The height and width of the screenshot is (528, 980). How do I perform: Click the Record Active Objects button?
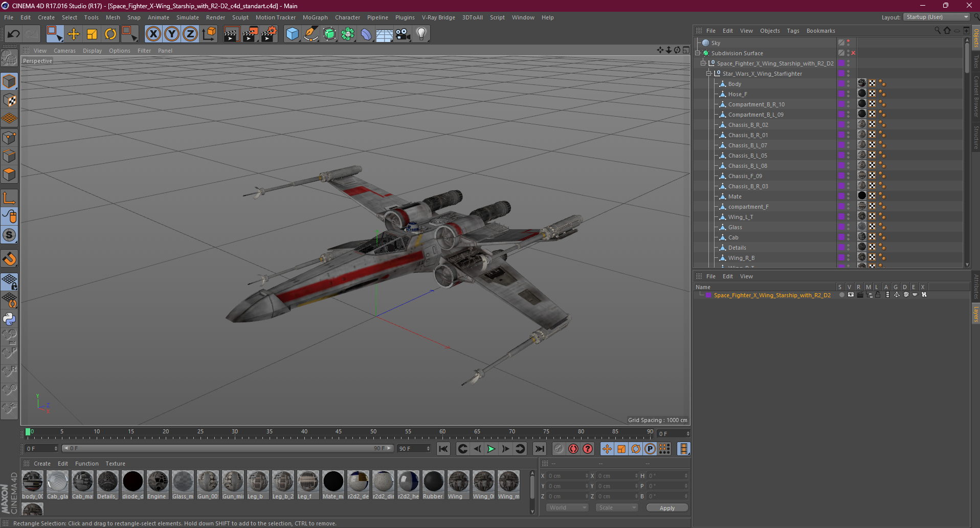(559, 449)
